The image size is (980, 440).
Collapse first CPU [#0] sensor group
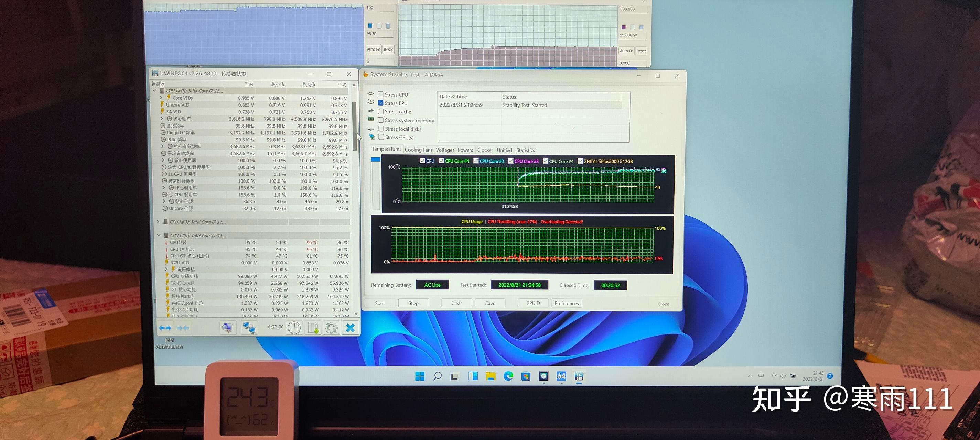coord(154,91)
